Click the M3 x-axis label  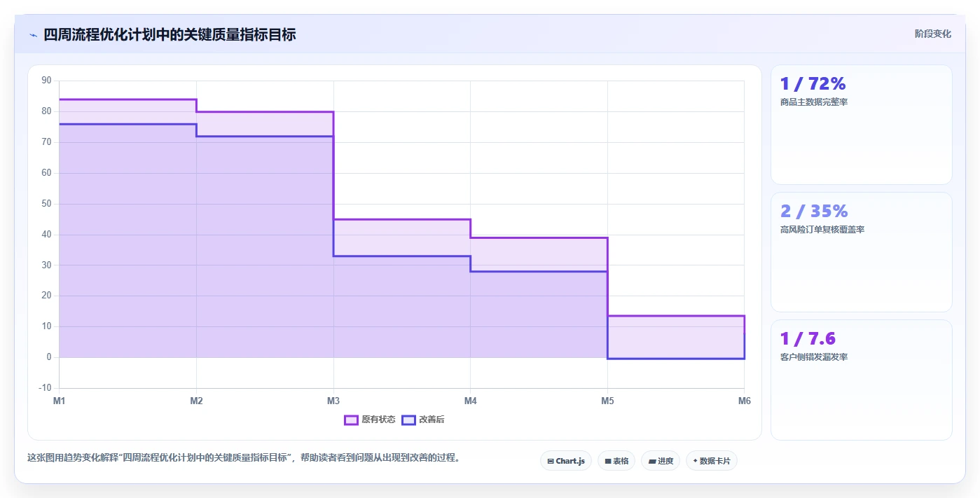coord(333,401)
